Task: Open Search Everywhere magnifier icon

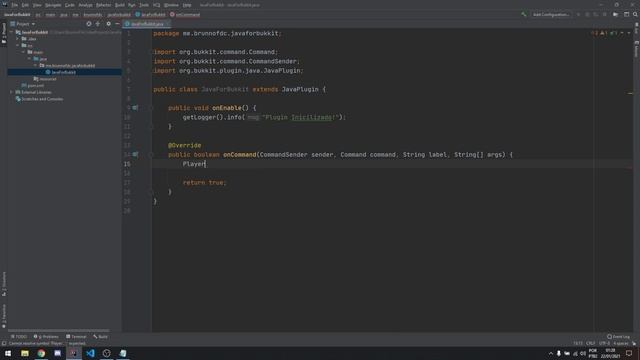Action: (636, 15)
